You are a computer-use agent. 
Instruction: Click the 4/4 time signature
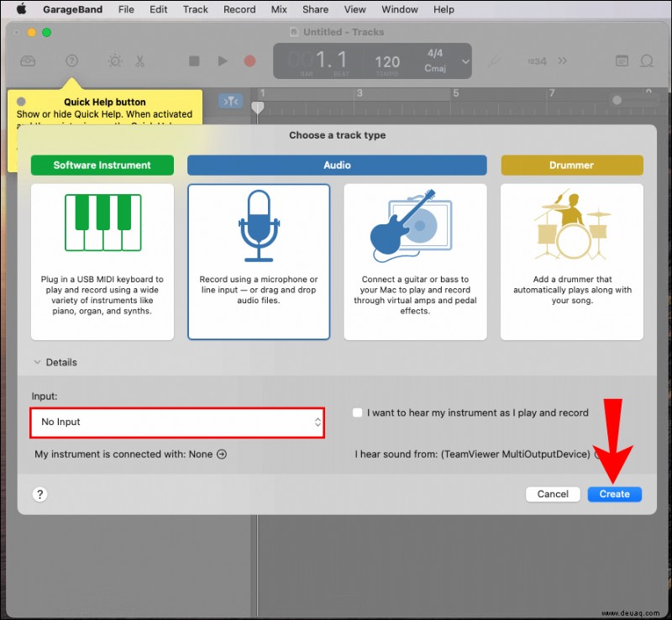point(435,54)
